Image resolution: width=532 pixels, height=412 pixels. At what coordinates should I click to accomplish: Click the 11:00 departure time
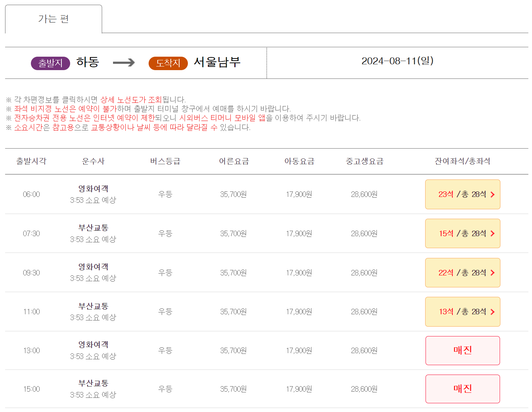(31, 312)
